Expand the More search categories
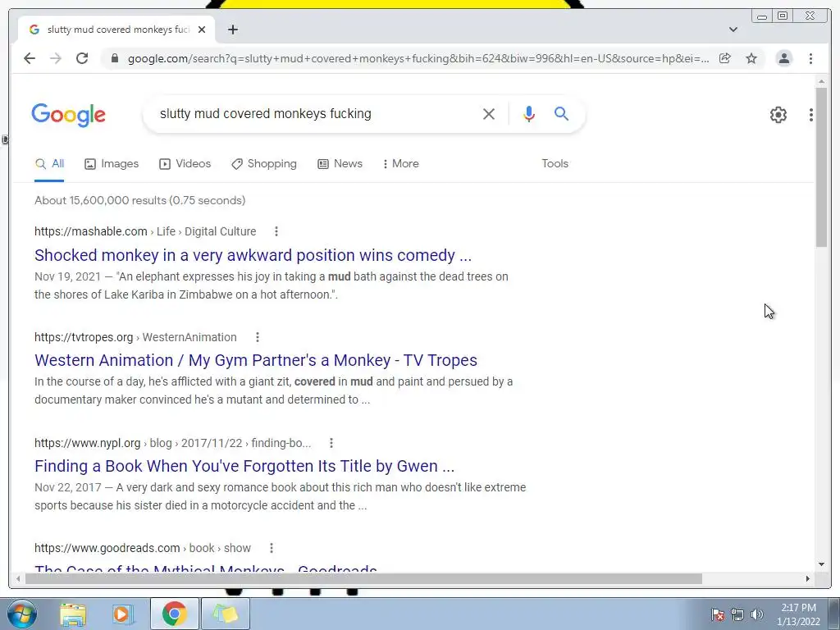Viewport: 840px width, 630px height. pos(400,163)
